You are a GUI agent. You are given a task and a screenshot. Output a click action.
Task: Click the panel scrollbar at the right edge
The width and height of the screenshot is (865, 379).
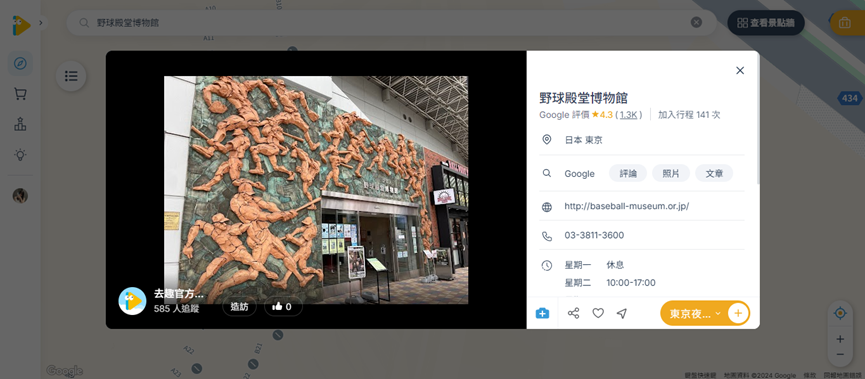(759, 118)
